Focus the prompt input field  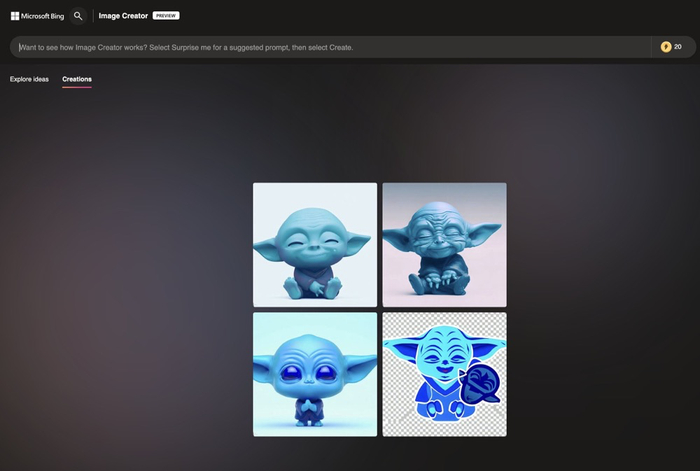[330, 47]
